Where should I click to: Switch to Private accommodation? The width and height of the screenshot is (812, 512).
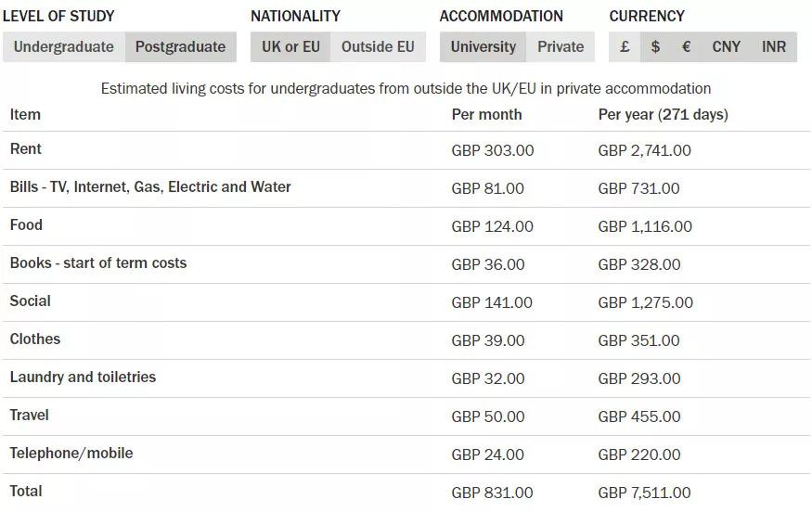561,46
